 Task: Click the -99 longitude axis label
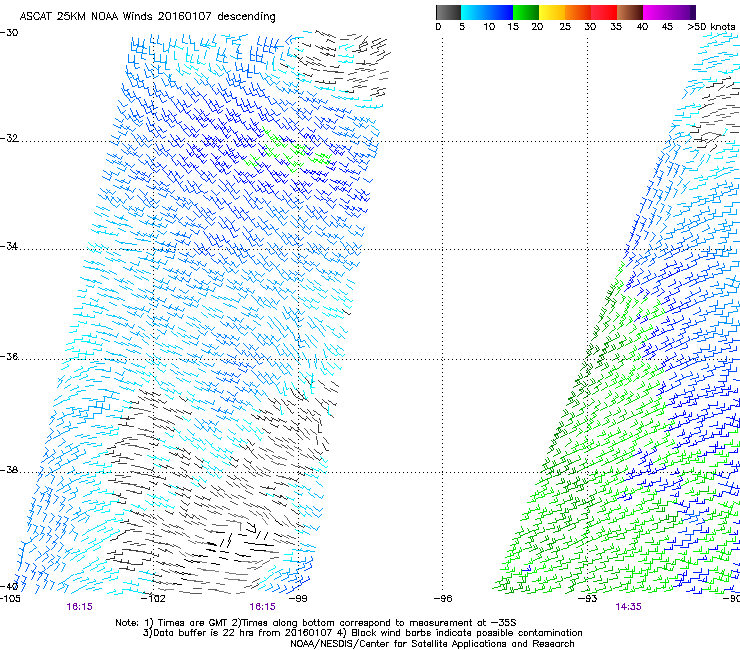click(298, 599)
